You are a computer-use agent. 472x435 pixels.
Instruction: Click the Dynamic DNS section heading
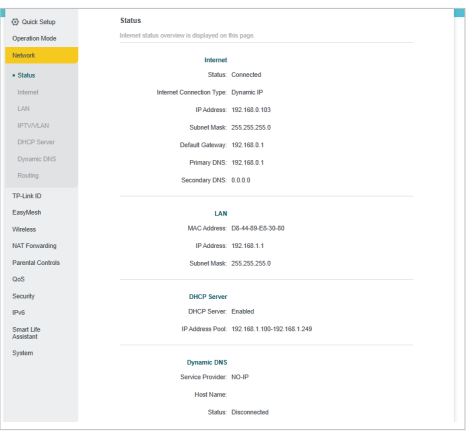tap(207, 362)
